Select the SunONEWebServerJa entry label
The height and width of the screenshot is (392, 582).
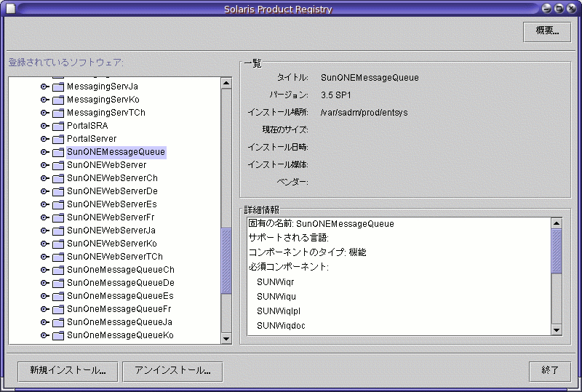(x=111, y=231)
